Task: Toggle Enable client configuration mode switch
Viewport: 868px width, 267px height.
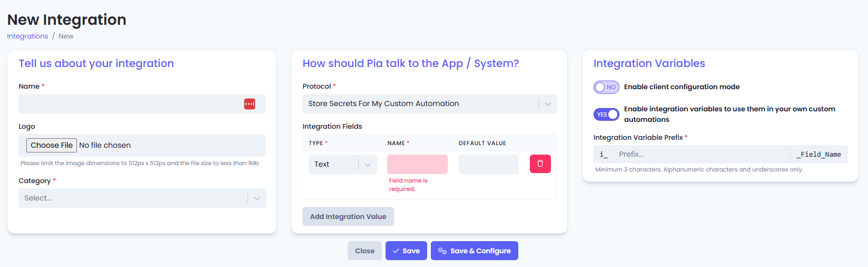Action: pos(606,87)
